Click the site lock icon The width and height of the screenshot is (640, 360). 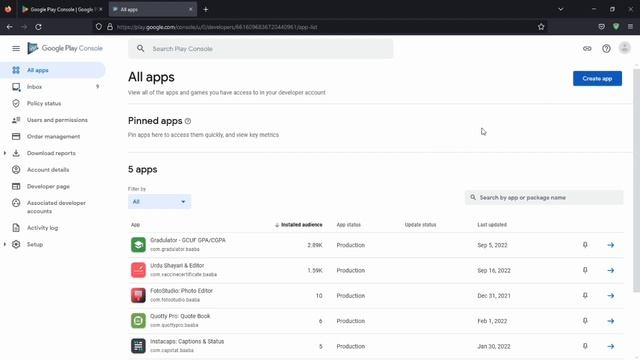[110, 27]
